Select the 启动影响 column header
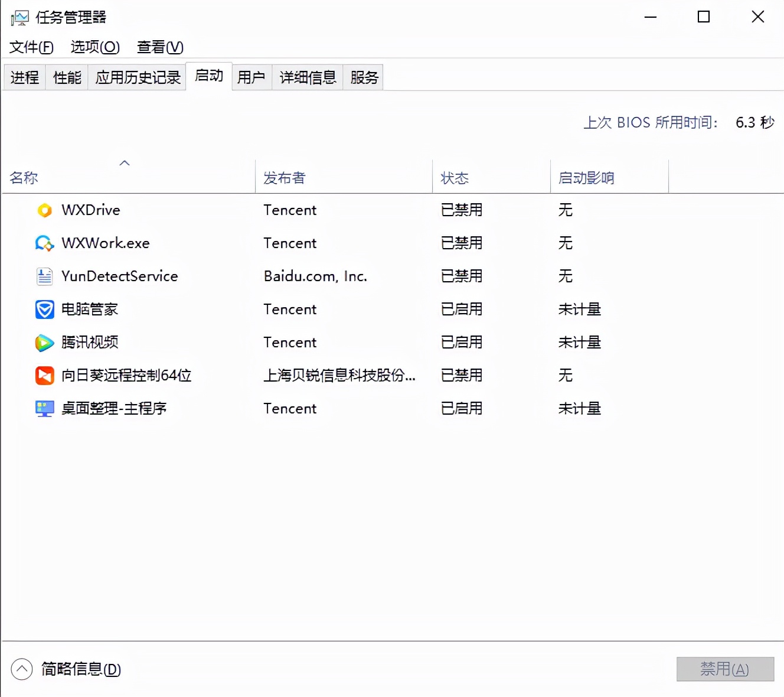The height and width of the screenshot is (697, 784). (x=586, y=177)
